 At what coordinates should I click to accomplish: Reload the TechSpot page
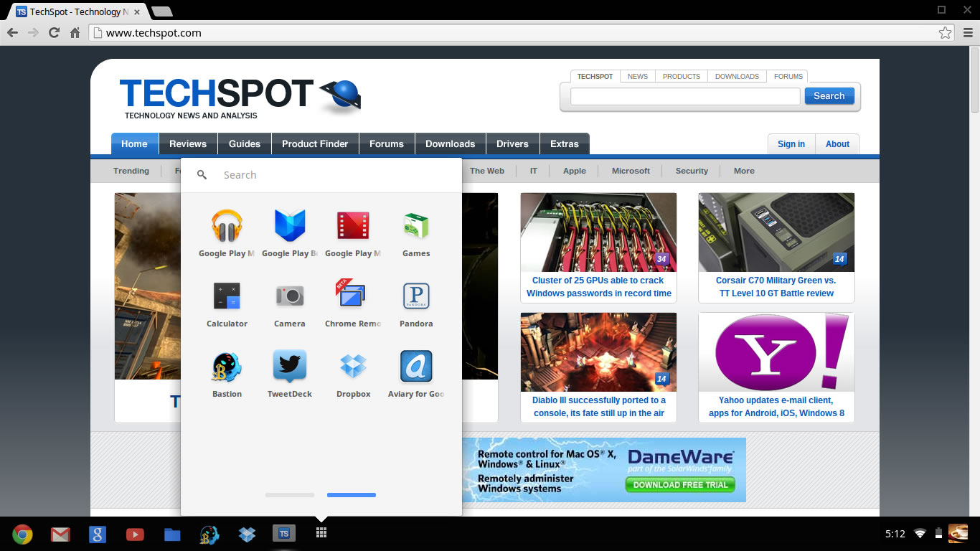click(54, 33)
